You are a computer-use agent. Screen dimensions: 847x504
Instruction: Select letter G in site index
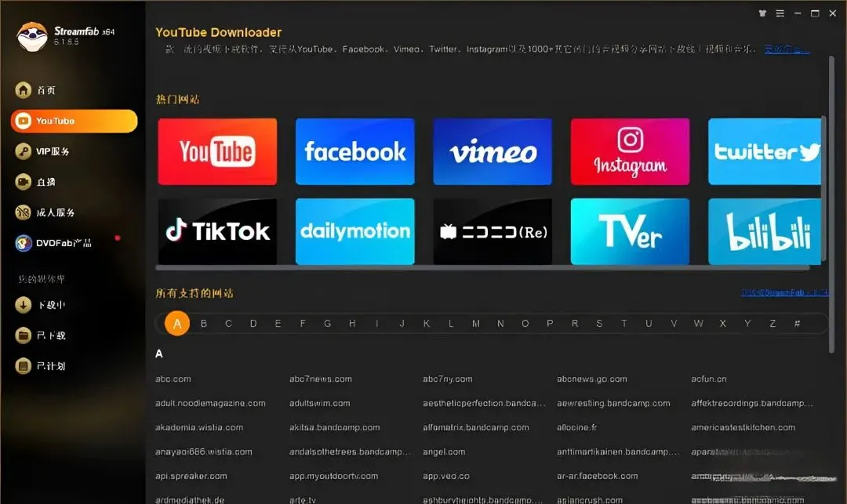click(x=327, y=324)
